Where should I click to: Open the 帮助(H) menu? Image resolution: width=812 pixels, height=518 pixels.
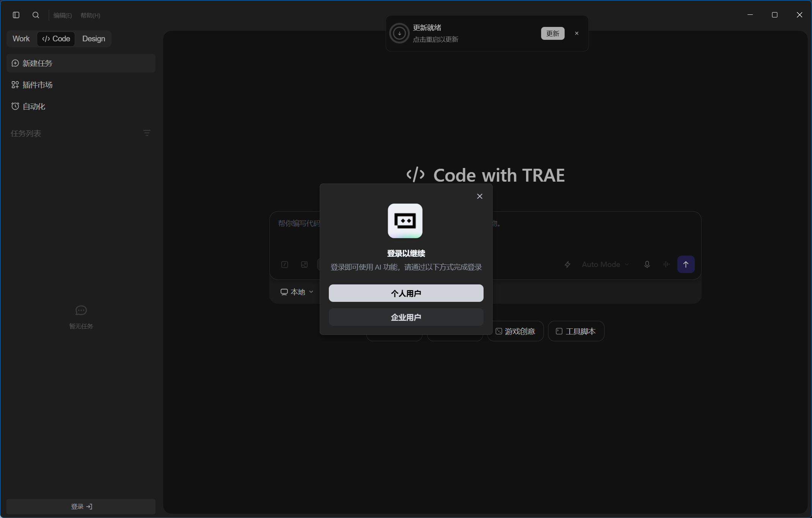(x=90, y=16)
